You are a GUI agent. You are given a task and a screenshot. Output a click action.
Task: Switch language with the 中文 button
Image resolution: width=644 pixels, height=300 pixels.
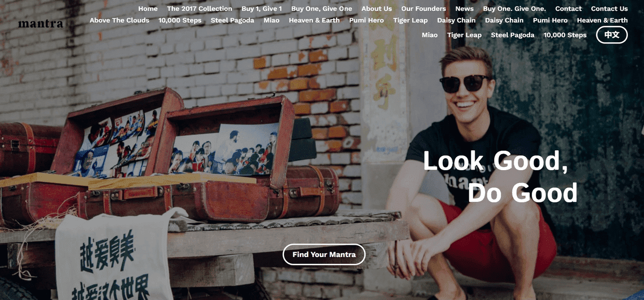pos(612,35)
